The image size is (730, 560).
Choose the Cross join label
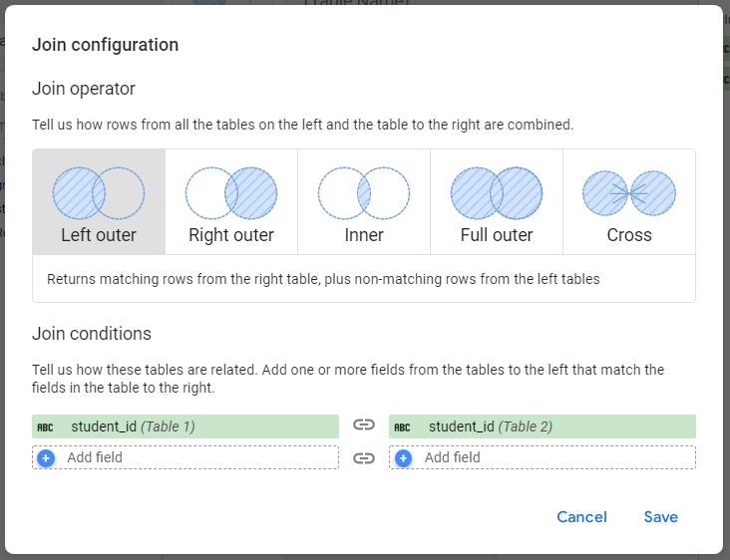pyautogui.click(x=629, y=236)
